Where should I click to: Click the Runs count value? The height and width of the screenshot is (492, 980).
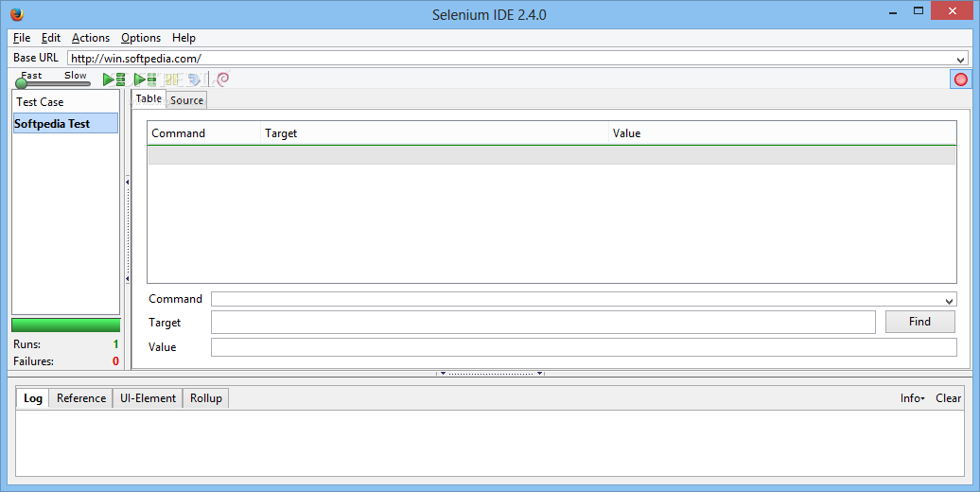click(x=115, y=344)
